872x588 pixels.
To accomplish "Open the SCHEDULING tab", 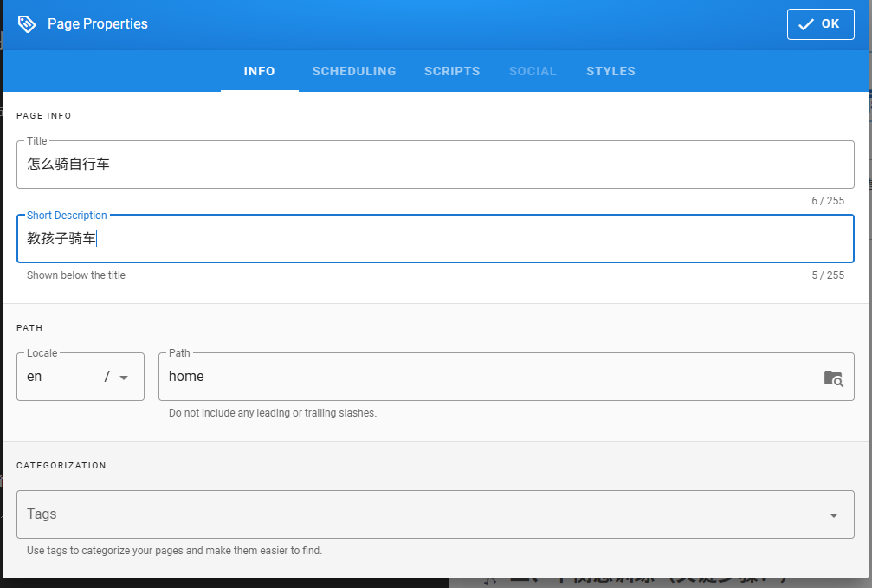I will click(x=353, y=71).
